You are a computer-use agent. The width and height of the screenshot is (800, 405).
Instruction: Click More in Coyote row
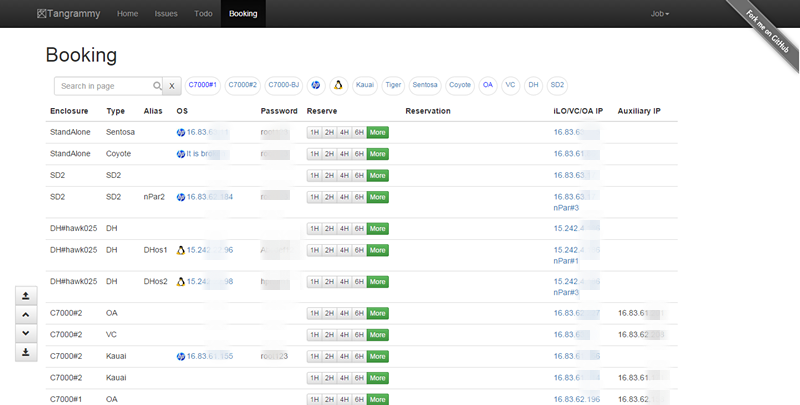click(x=378, y=154)
